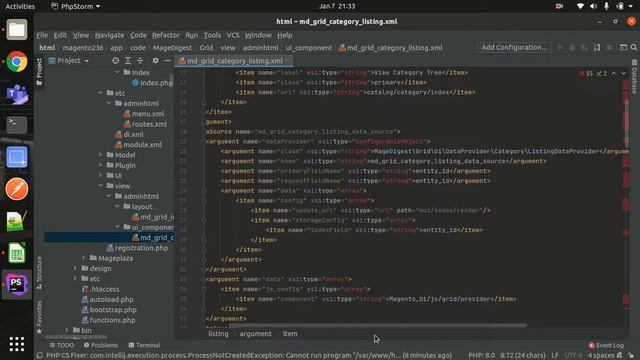Click the Run arrow in the toolbar
Viewport: 640px width, 360px height.
(560, 48)
